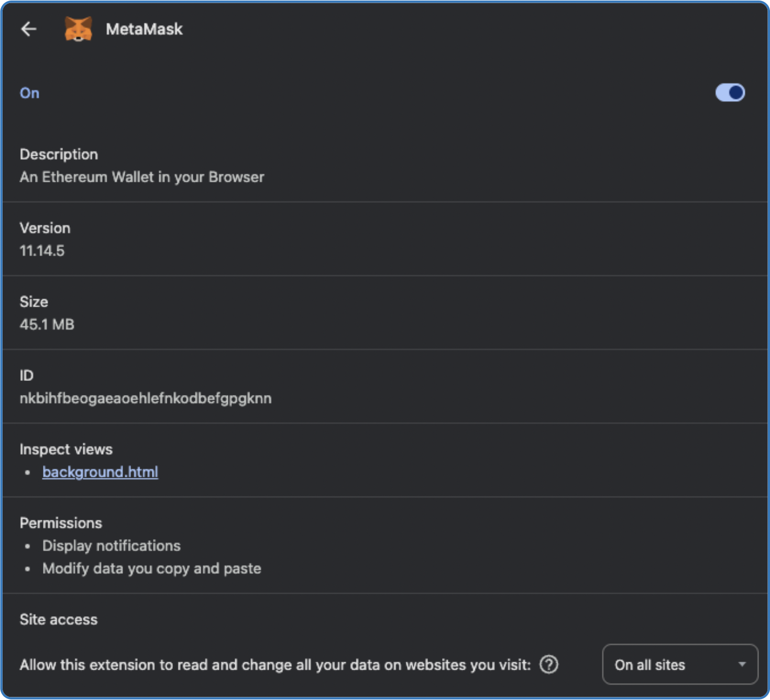This screenshot has width=770, height=700.
Task: Open the background.html inspect view link
Action: (x=100, y=472)
